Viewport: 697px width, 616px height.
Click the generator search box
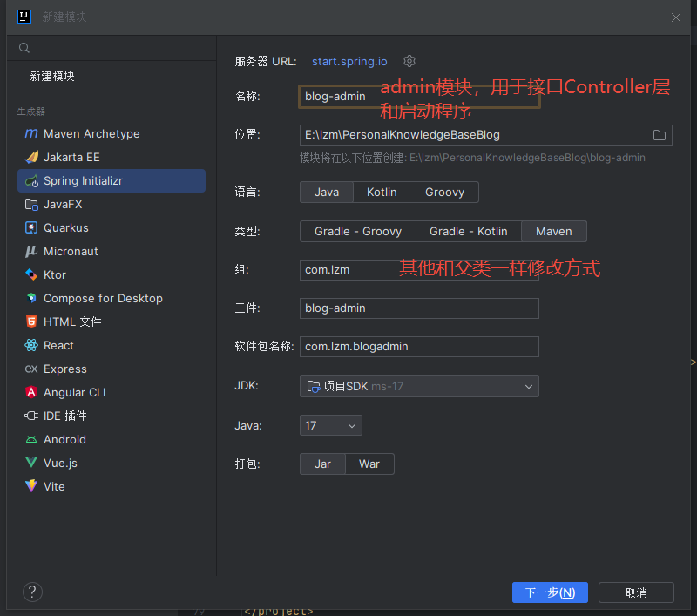112,48
